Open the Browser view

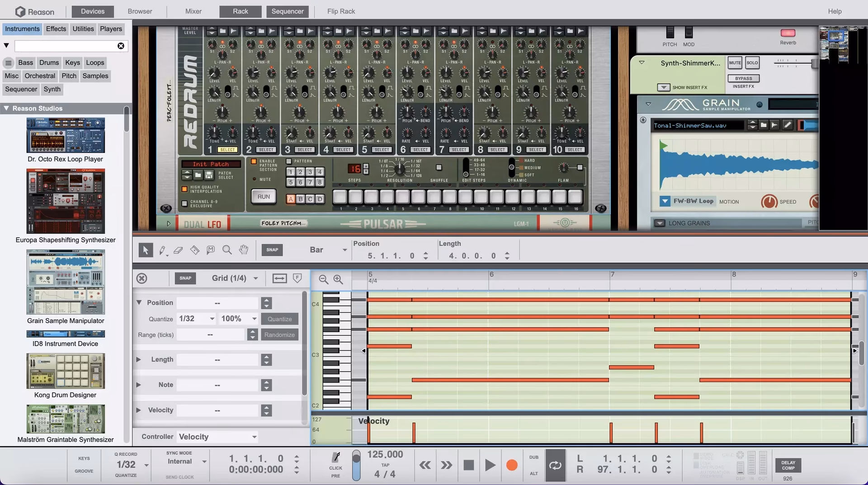(140, 11)
